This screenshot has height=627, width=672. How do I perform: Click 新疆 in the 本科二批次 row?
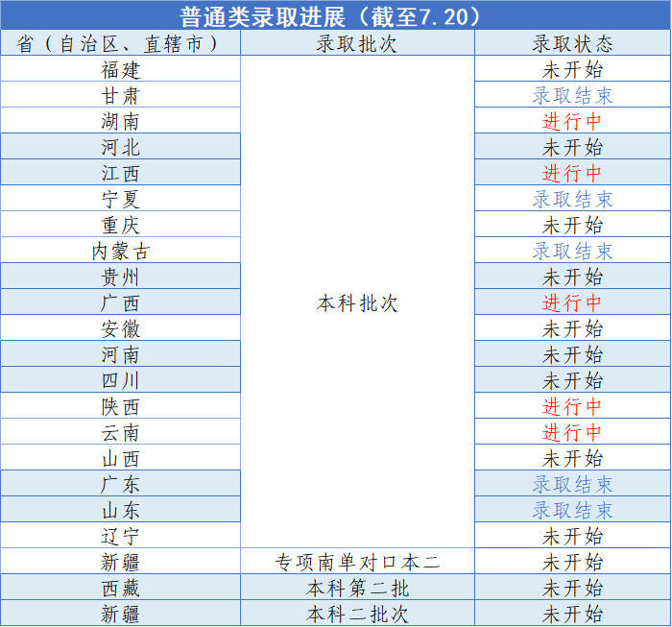pos(120,613)
